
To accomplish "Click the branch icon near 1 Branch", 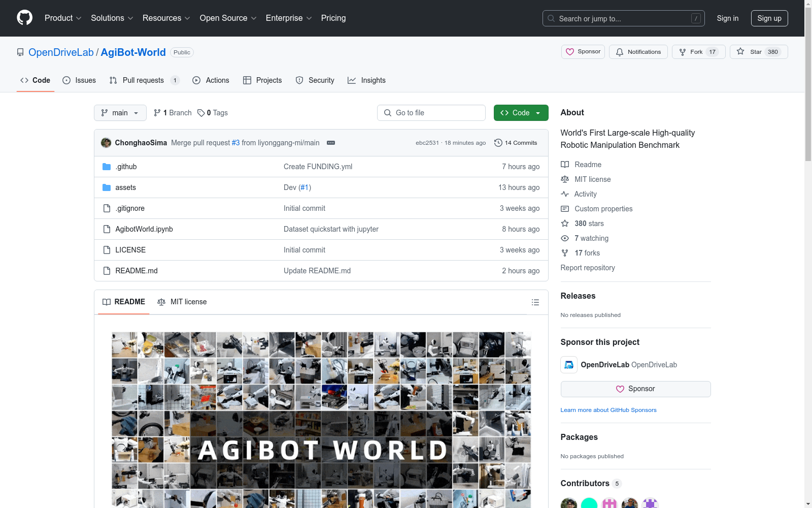I will 157,113.
